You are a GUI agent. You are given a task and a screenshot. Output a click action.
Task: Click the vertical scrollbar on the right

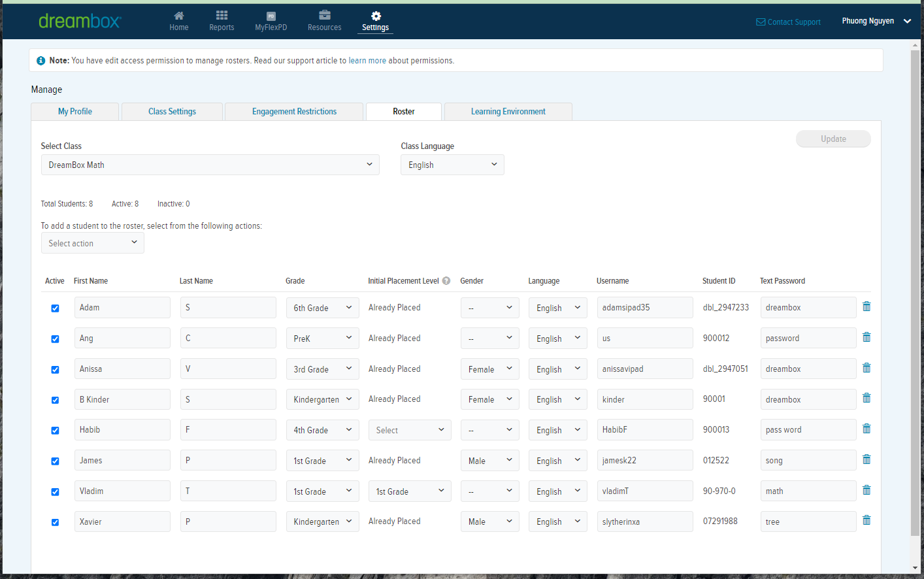915,294
